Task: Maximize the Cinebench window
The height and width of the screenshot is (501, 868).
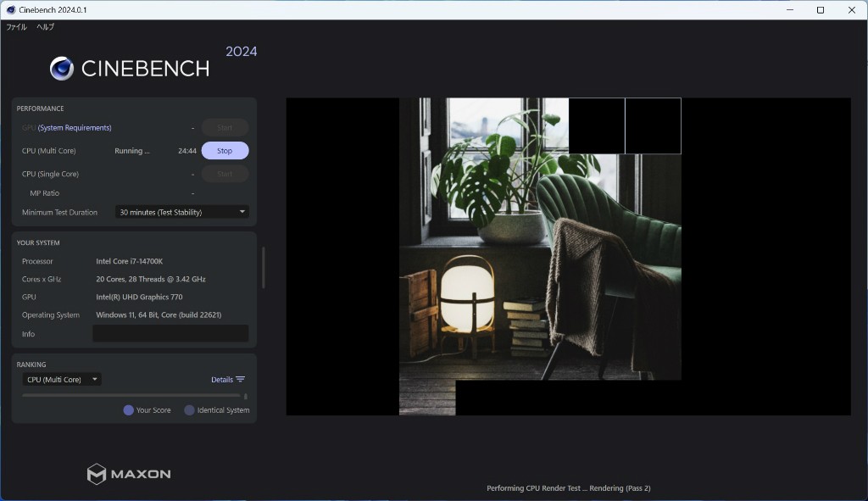Action: coord(820,10)
